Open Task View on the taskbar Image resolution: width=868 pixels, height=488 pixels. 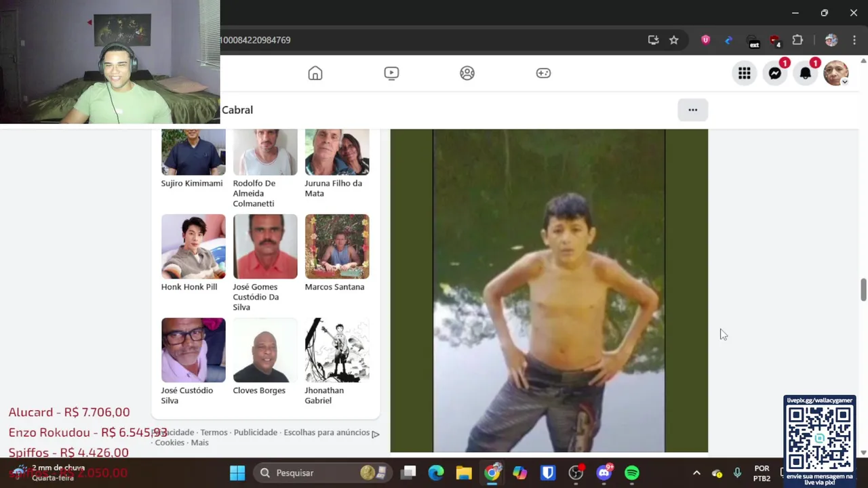(408, 473)
